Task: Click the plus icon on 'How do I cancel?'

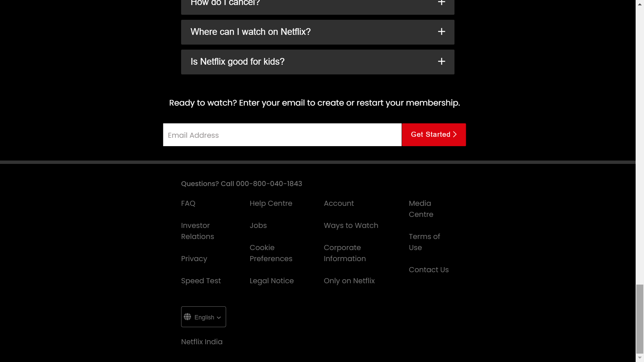Action: (x=441, y=3)
